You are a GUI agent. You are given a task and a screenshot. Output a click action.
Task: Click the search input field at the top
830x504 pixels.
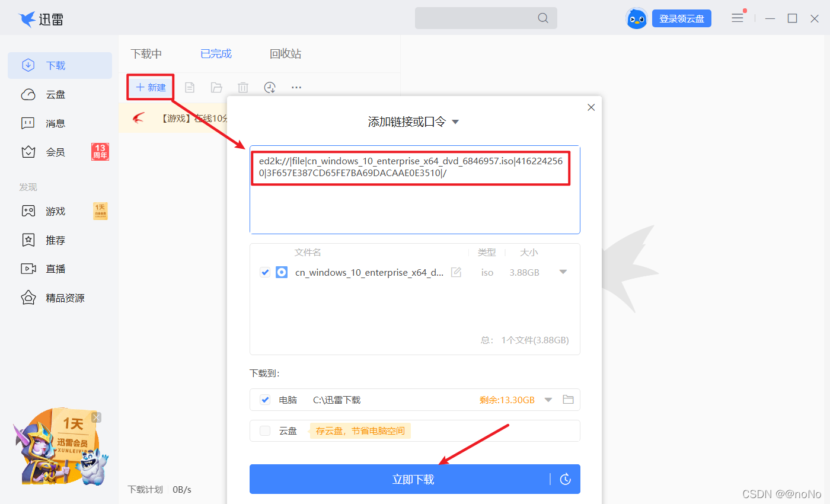486,18
